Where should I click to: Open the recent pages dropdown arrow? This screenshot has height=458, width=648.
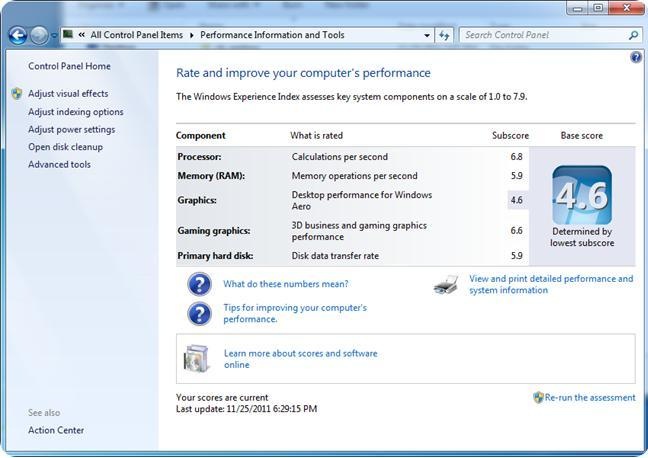click(54, 36)
